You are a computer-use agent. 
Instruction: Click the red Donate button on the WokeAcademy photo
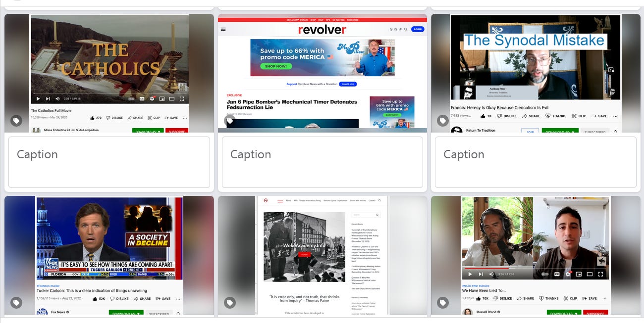coord(304,254)
